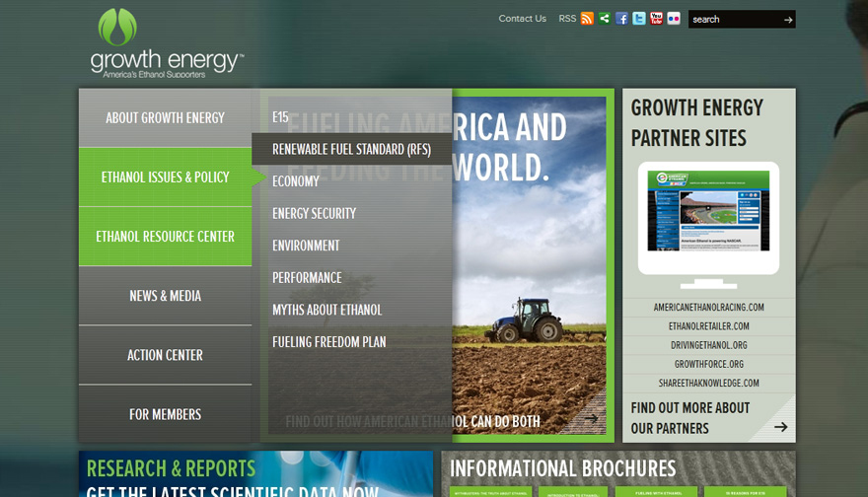The width and height of the screenshot is (868, 497).
Task: Click Find Out More About Our Partners
Action: click(x=690, y=418)
